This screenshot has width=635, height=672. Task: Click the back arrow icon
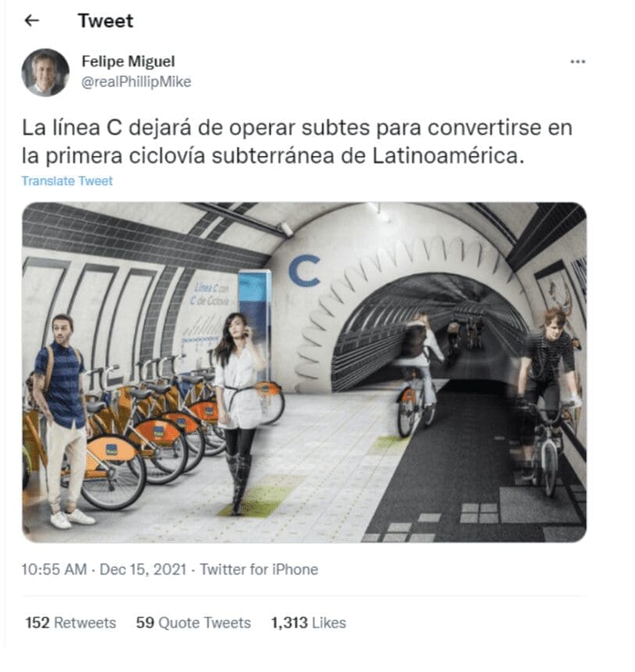tap(32, 20)
